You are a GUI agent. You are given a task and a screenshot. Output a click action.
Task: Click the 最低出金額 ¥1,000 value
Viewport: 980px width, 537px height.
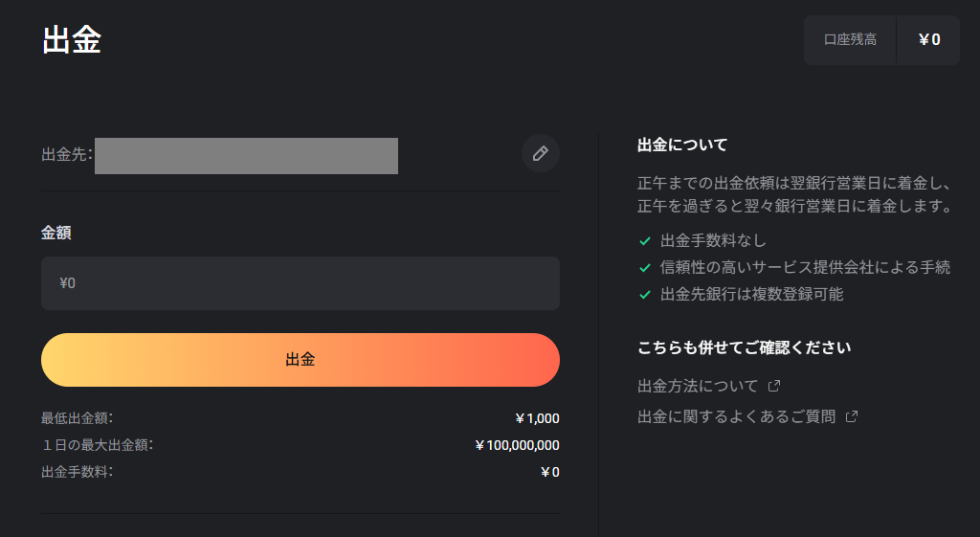(537, 418)
